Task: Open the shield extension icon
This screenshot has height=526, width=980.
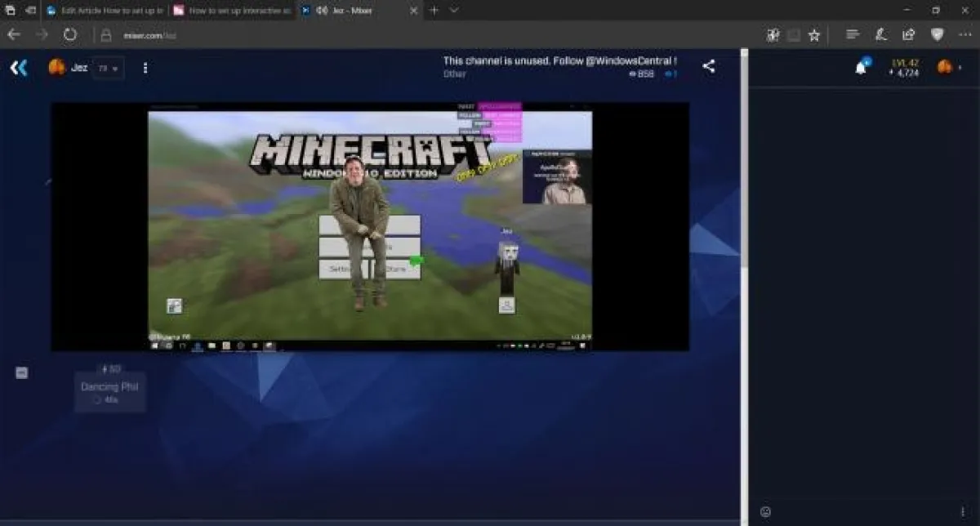Action: click(x=938, y=35)
